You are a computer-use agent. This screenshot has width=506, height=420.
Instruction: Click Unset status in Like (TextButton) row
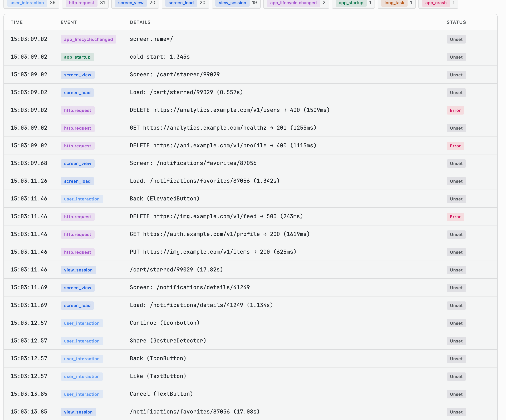tap(456, 376)
